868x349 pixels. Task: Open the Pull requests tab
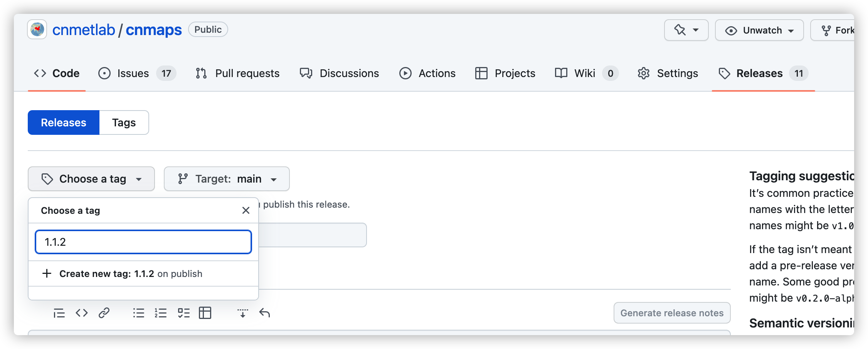237,73
